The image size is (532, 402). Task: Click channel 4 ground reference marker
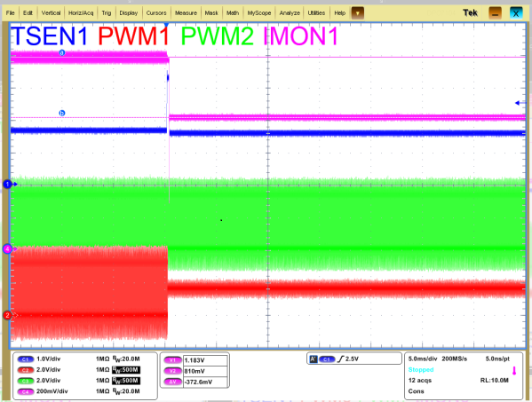click(8, 249)
